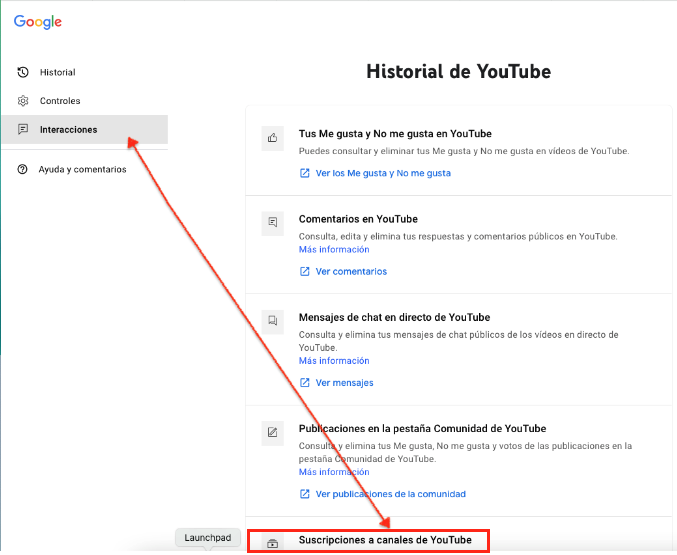This screenshot has width=677, height=555.
Task: Click the Ayuda question mark icon
Action: click(x=22, y=169)
